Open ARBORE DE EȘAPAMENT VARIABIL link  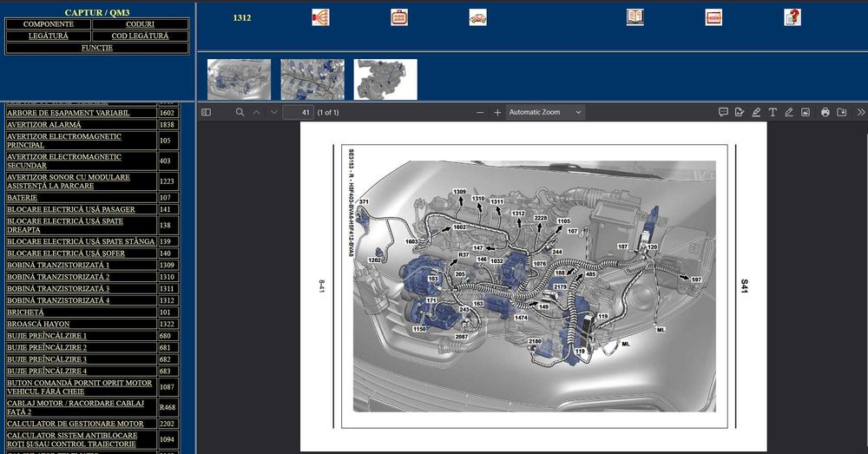tap(68, 113)
